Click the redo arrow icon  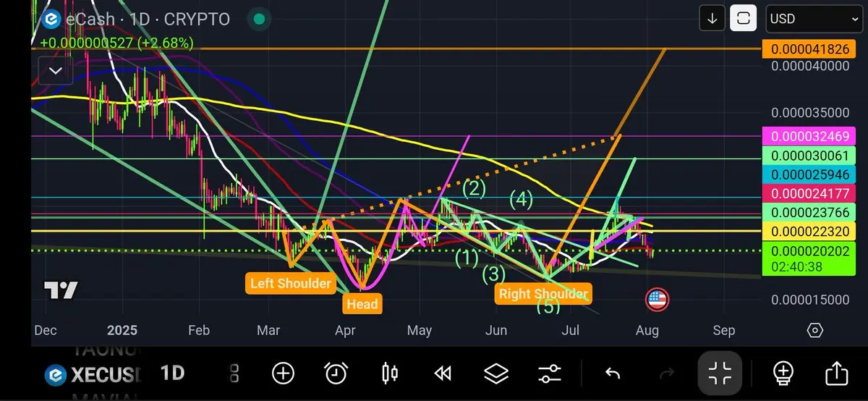click(x=667, y=373)
